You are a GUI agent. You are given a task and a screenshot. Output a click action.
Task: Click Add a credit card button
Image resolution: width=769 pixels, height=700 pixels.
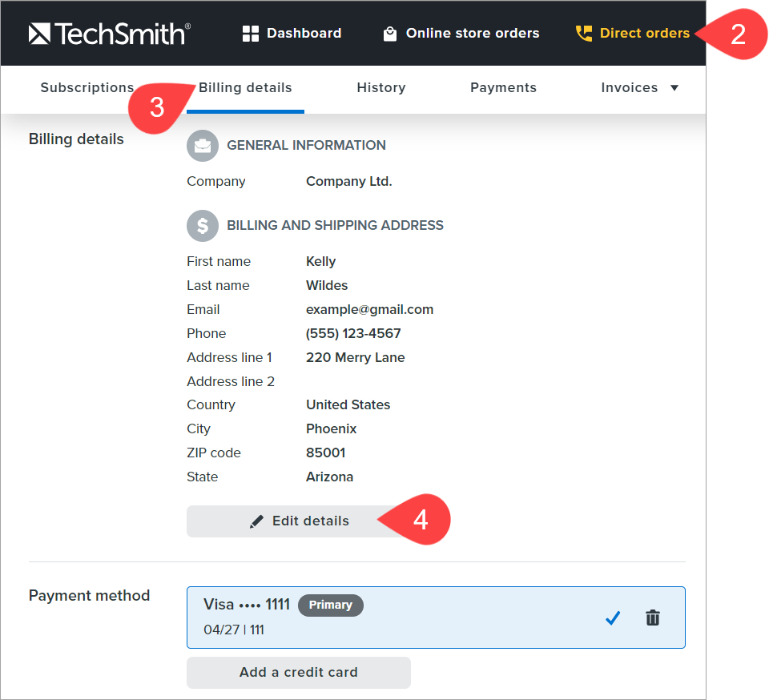(298, 673)
